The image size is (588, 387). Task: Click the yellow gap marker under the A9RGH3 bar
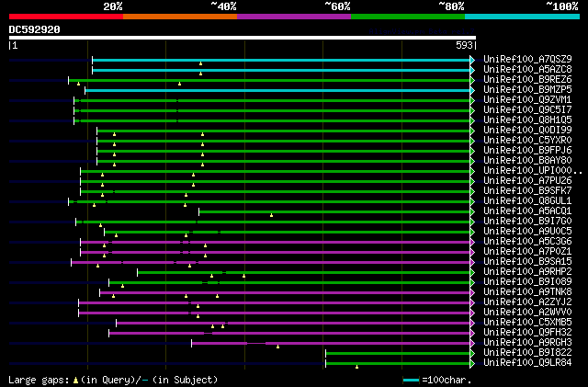coord(277,347)
